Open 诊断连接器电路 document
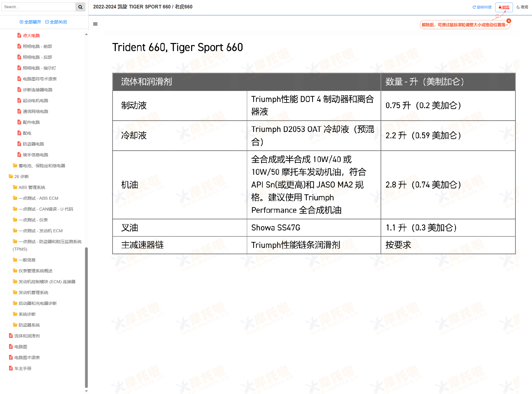532x394 pixels. [35, 90]
